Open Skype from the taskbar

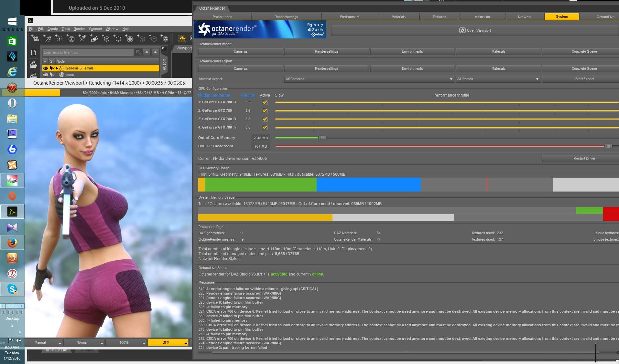click(x=12, y=289)
